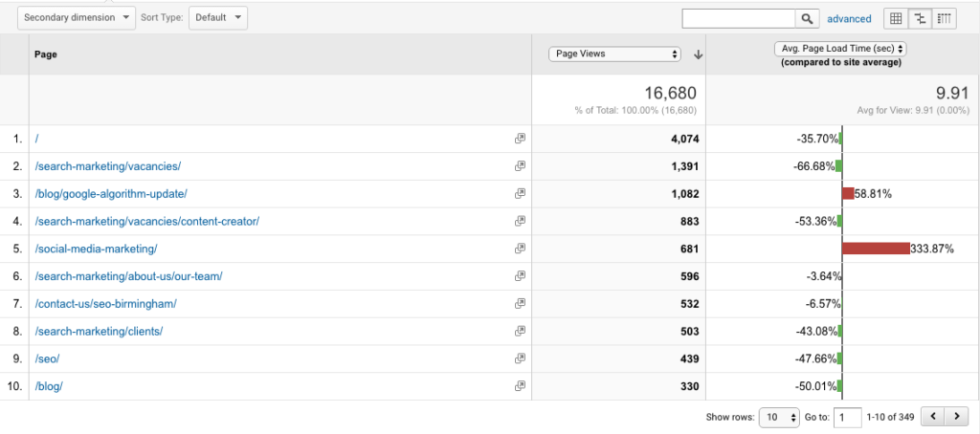
Task: Go to the next page of results
Action: [x=955, y=416]
